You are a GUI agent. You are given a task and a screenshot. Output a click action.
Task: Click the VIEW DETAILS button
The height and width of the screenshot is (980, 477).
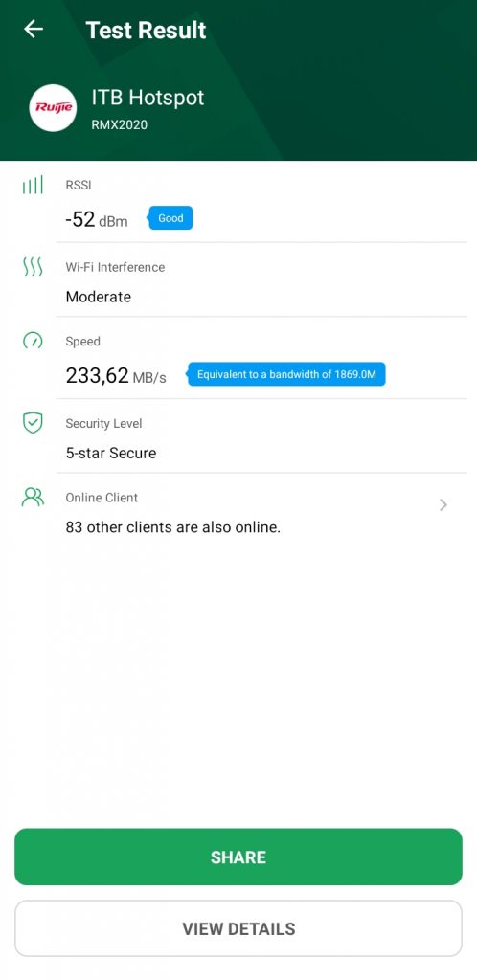238,928
